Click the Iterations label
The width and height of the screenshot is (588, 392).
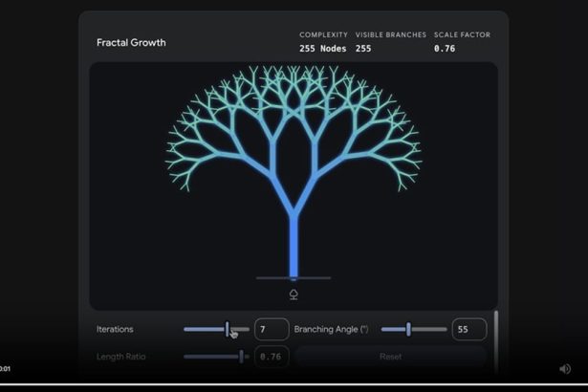(116, 329)
